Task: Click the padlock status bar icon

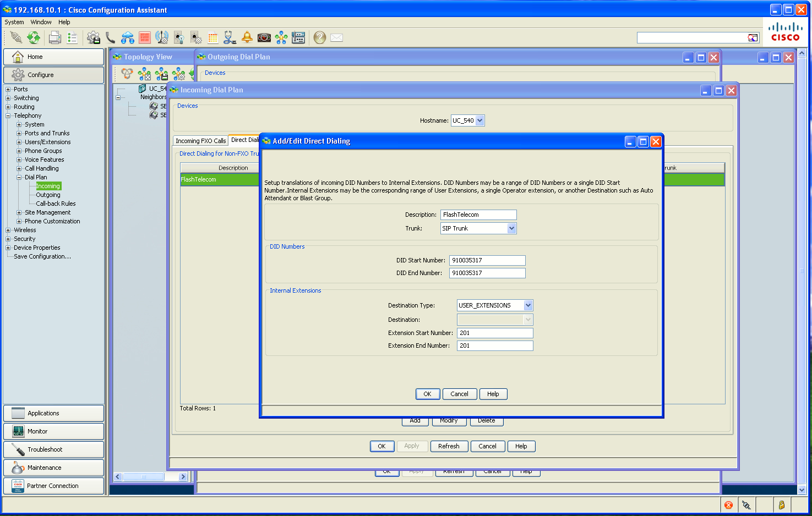Action: (x=781, y=505)
